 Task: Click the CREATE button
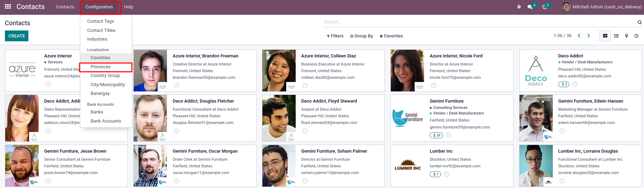point(16,36)
